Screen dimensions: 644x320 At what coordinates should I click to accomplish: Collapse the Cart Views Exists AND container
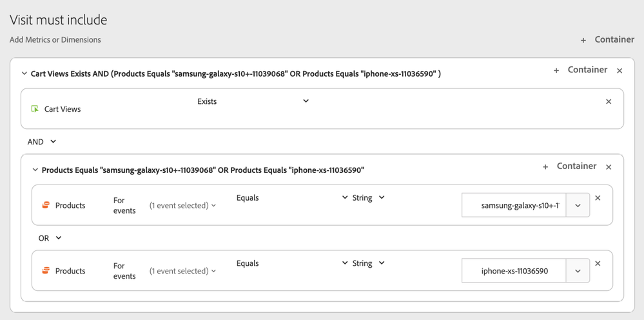(24, 74)
